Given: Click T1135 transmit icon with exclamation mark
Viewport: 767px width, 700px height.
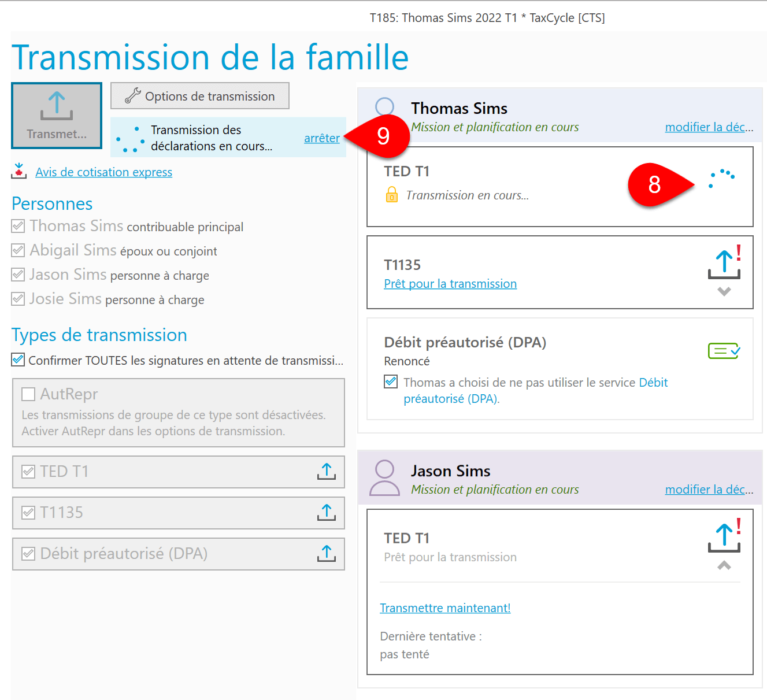Looking at the screenshot, I should pyautogui.click(x=725, y=263).
